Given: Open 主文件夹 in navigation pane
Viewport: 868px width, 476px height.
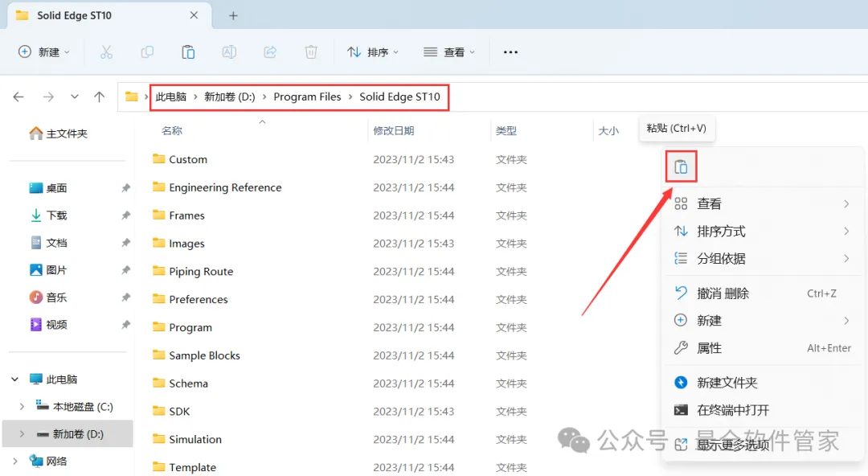Looking at the screenshot, I should (x=58, y=133).
